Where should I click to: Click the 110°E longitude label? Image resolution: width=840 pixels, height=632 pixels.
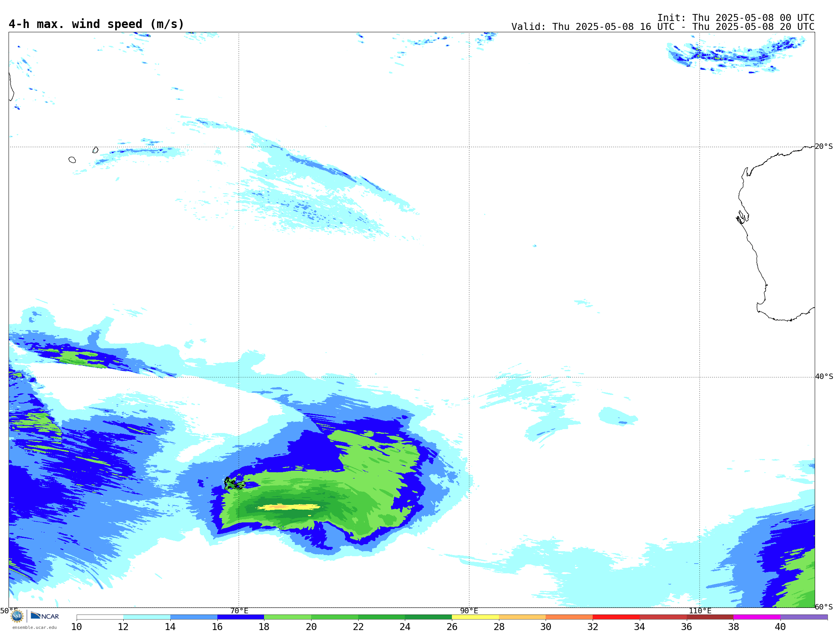(x=700, y=611)
